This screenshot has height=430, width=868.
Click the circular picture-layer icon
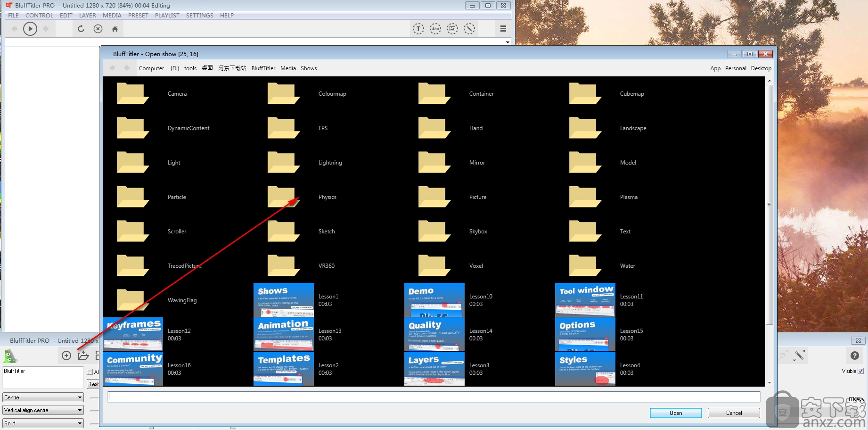pyautogui.click(x=452, y=29)
